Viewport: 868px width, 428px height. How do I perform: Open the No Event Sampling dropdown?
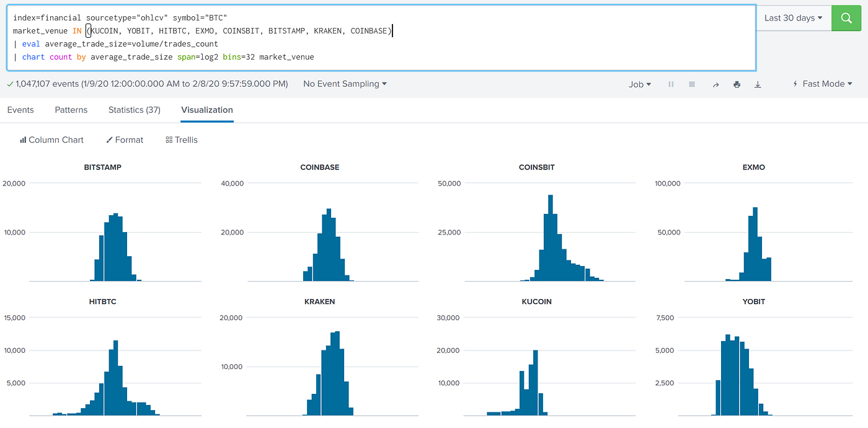345,84
